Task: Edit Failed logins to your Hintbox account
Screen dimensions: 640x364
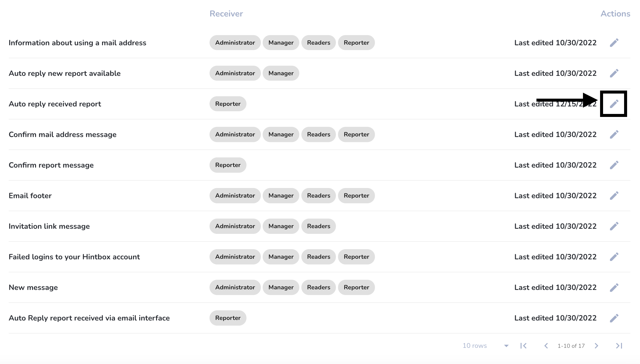Action: (614, 257)
